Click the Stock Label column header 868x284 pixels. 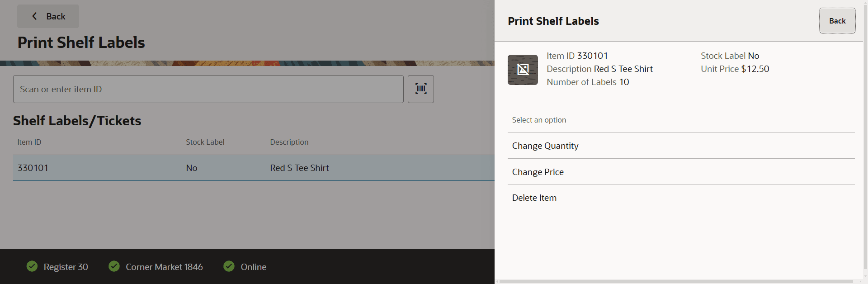click(x=205, y=142)
